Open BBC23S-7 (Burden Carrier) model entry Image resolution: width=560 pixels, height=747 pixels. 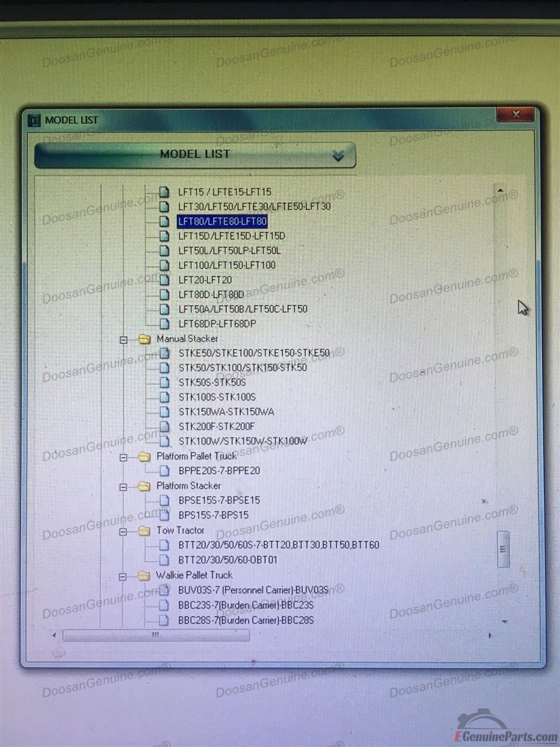[x=245, y=605]
